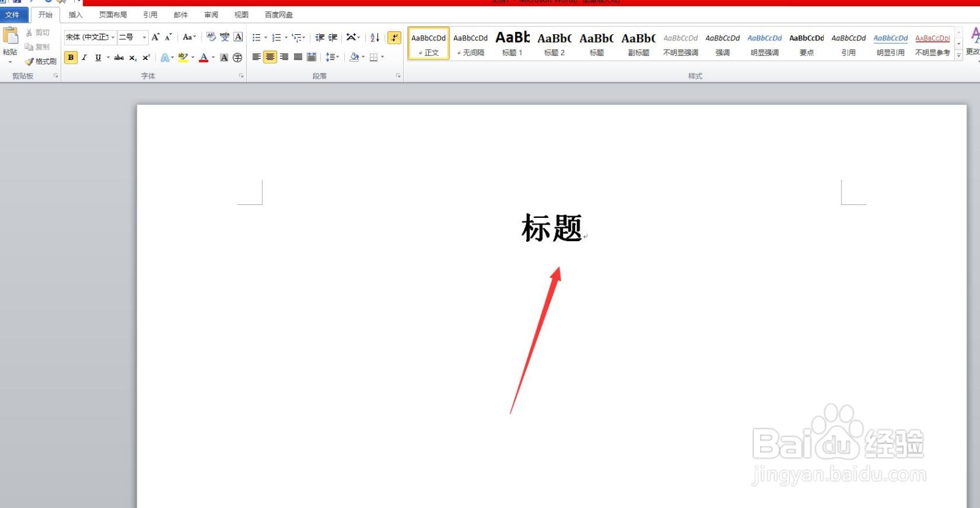The image size is (980, 508).
Task: Align text right
Action: 284,58
